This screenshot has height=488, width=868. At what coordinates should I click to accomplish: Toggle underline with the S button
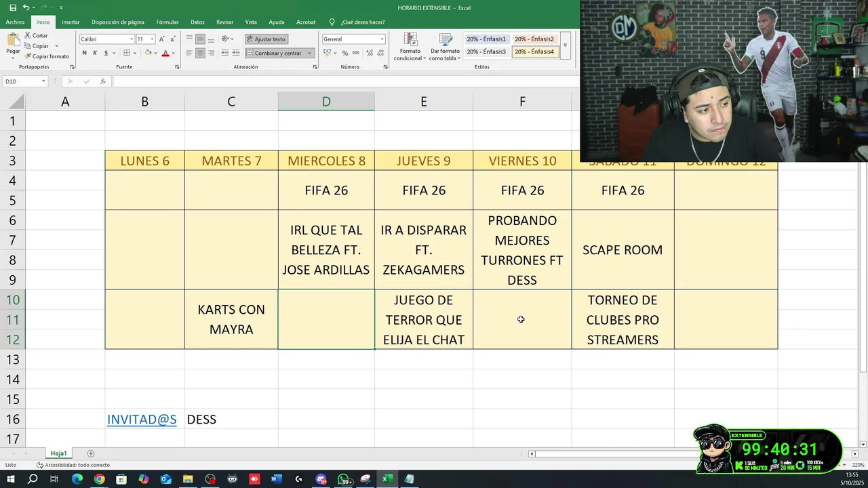(x=105, y=53)
